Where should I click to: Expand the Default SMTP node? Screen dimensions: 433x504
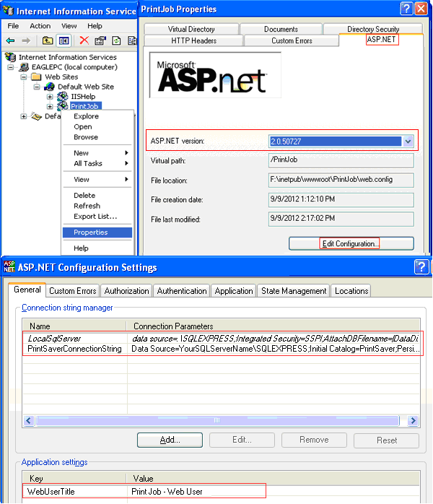click(23, 116)
